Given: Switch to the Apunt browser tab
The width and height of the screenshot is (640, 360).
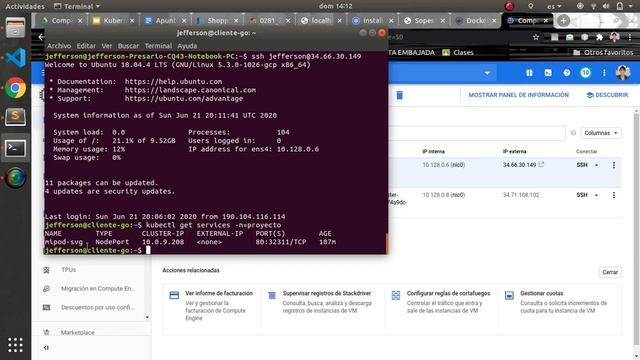Looking at the screenshot, I should 165,20.
